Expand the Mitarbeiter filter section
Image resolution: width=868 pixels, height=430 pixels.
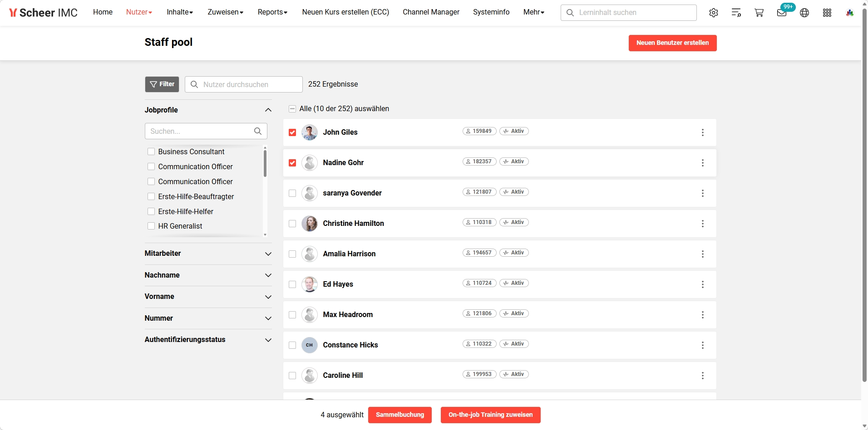point(268,254)
